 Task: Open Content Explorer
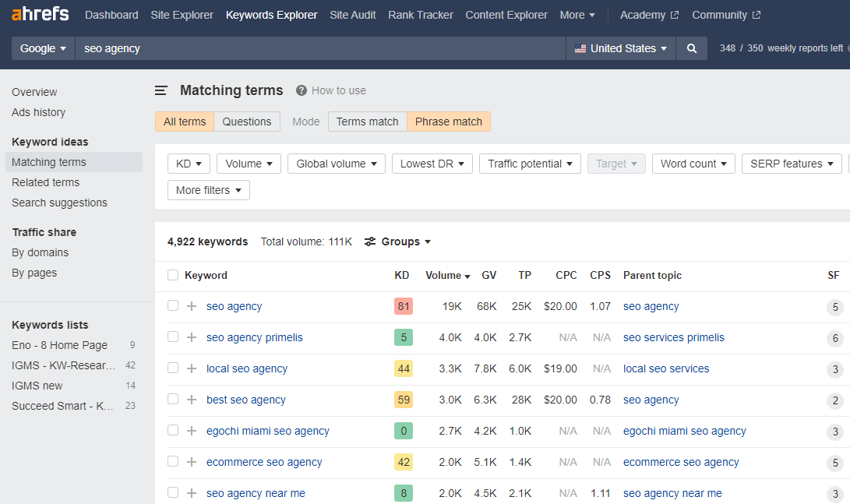pyautogui.click(x=506, y=15)
